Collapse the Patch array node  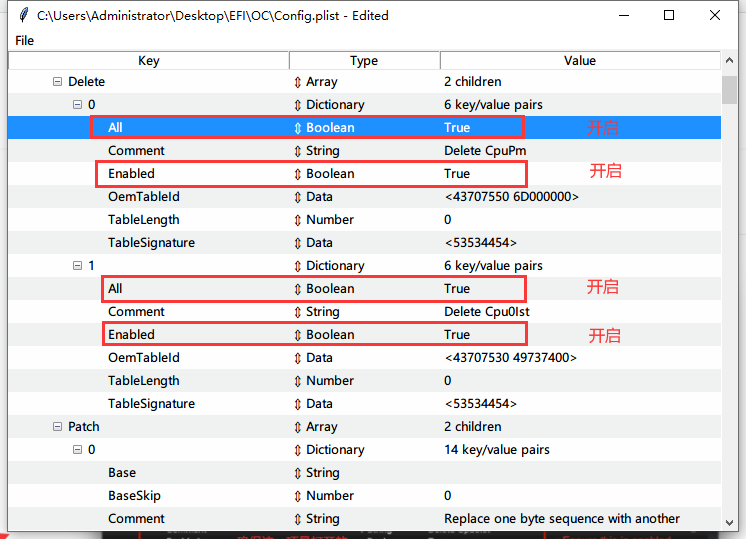tap(58, 427)
